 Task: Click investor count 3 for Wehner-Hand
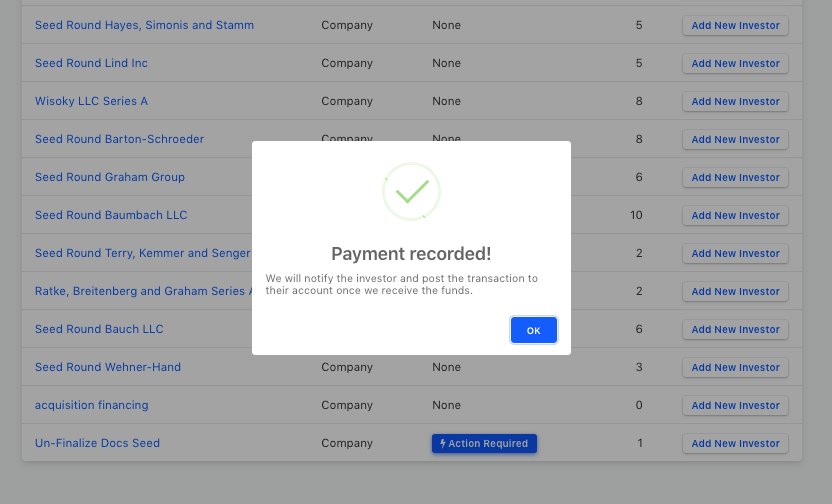[x=639, y=367]
